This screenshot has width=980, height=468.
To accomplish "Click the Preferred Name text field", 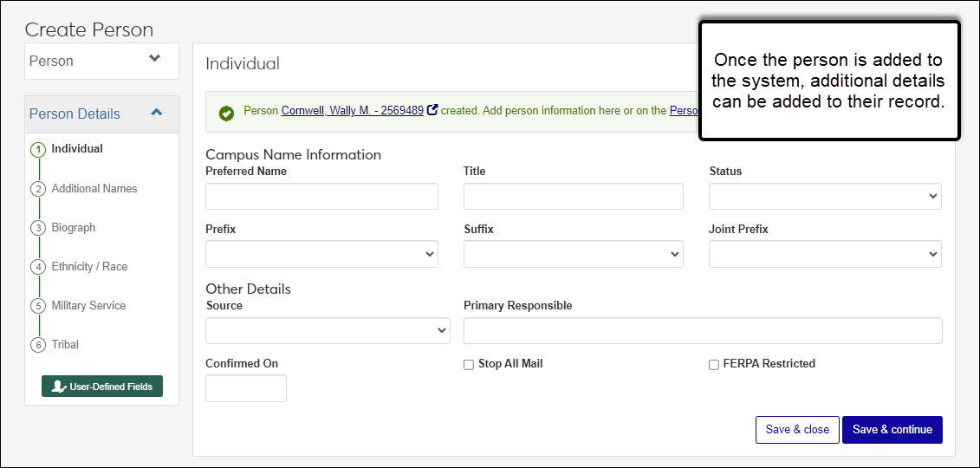I will pyautogui.click(x=321, y=197).
